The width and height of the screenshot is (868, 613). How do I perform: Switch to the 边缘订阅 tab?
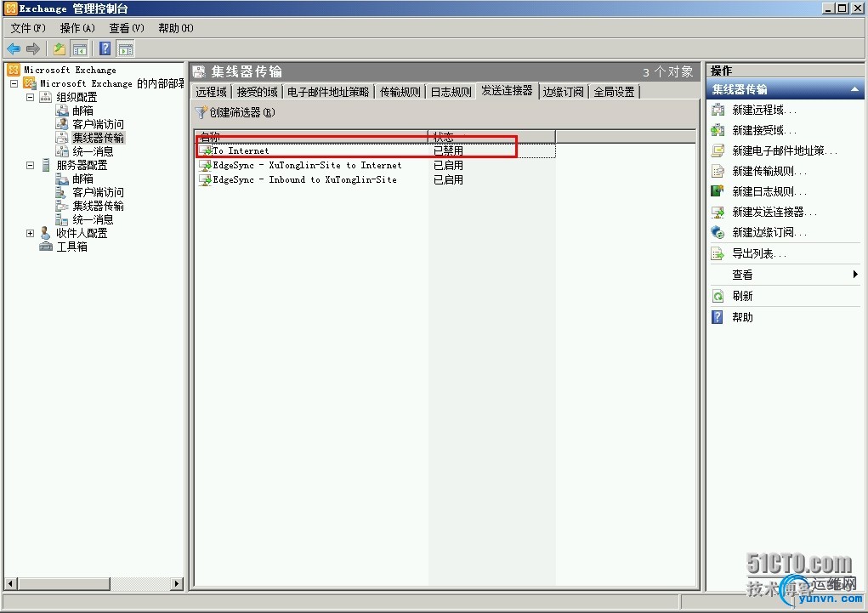(563, 92)
